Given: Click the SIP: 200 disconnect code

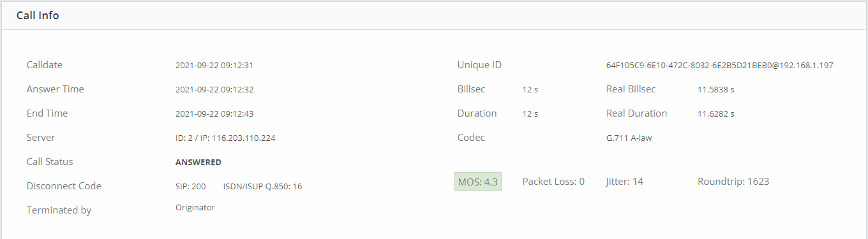Looking at the screenshot, I should tap(191, 186).
